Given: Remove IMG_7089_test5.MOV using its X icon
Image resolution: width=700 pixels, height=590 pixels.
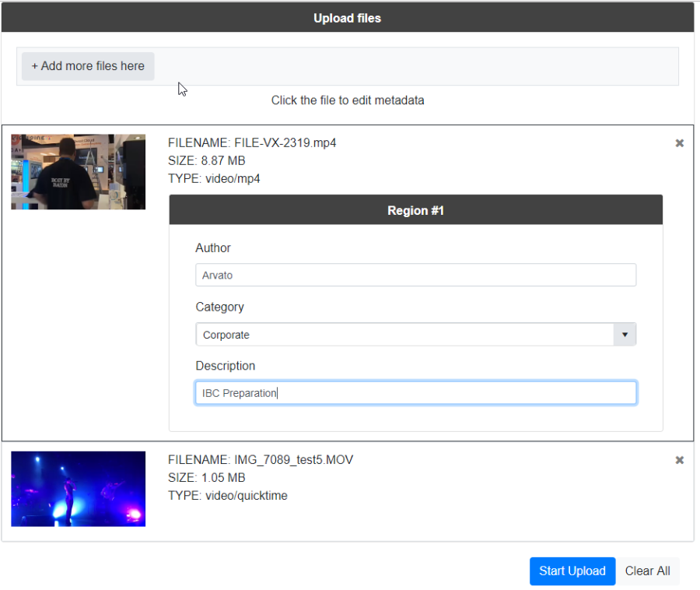Looking at the screenshot, I should (679, 460).
